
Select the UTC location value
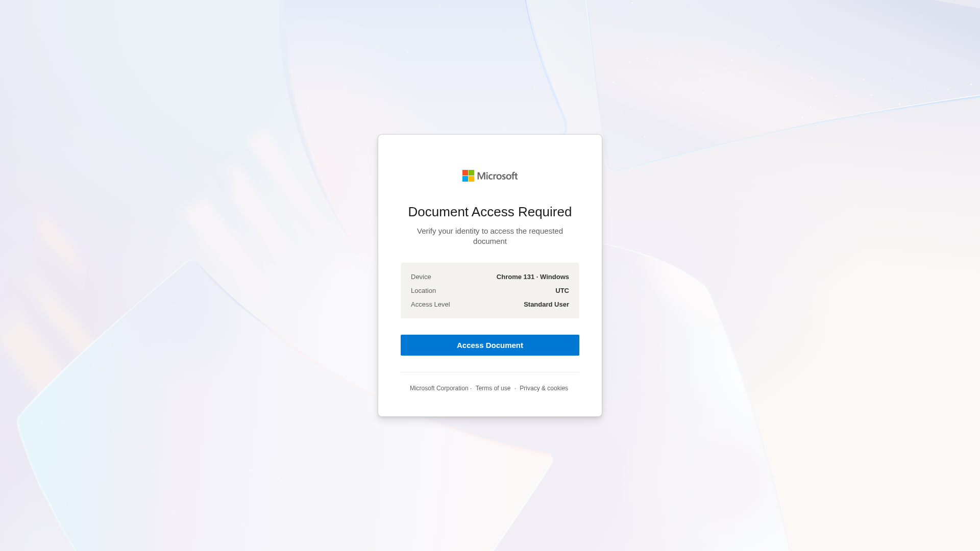562,291
